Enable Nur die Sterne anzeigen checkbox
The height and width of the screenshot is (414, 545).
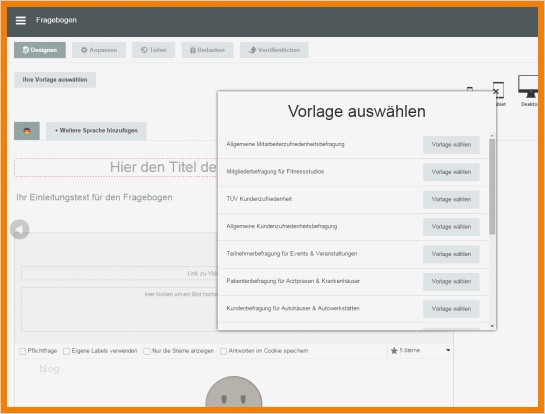click(147, 351)
